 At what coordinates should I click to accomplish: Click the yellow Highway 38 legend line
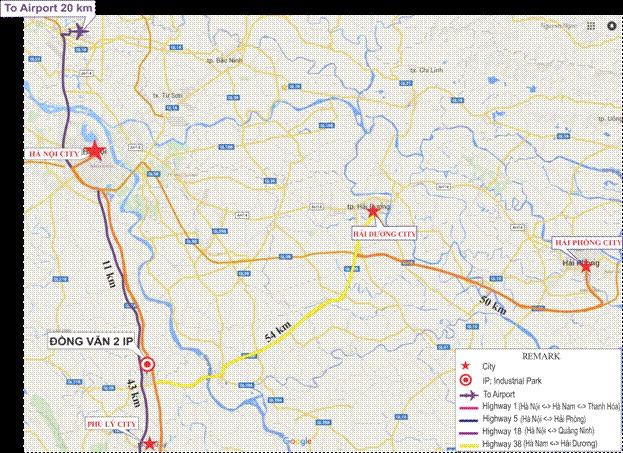pyautogui.click(x=468, y=443)
